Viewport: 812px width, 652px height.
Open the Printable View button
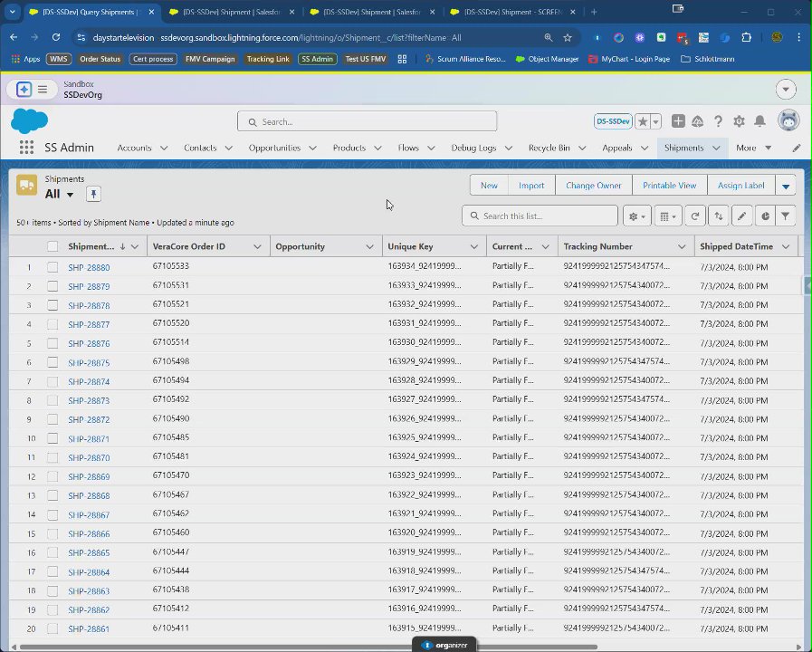coord(670,186)
